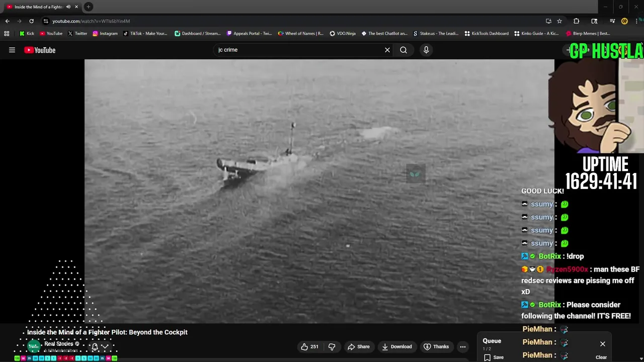Install or cast icon in address bar

point(548,21)
